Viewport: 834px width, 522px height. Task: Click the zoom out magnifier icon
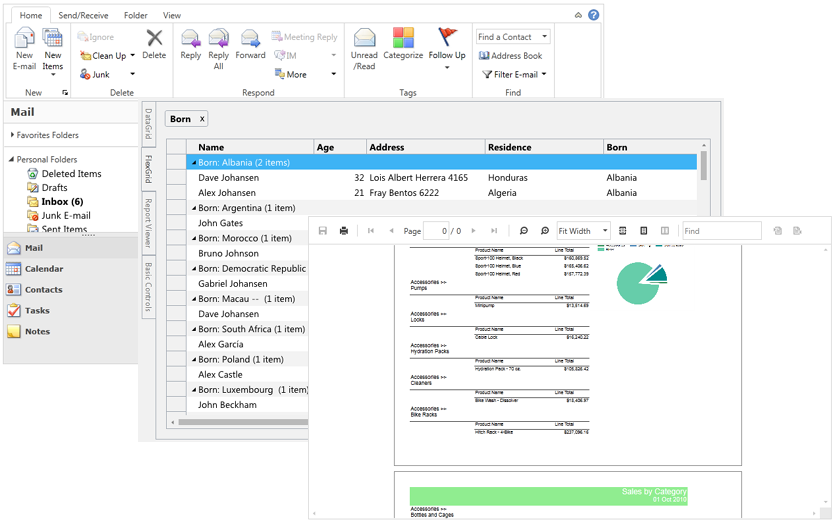tap(523, 230)
